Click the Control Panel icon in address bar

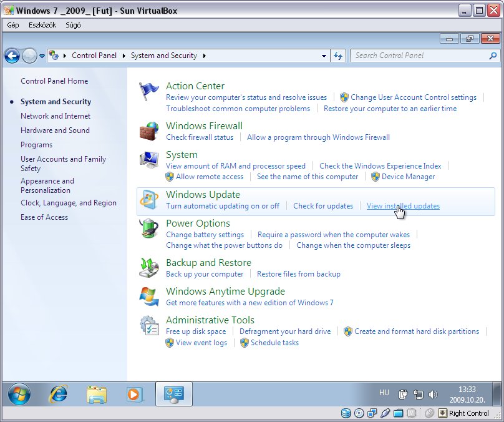pyautogui.click(x=54, y=56)
